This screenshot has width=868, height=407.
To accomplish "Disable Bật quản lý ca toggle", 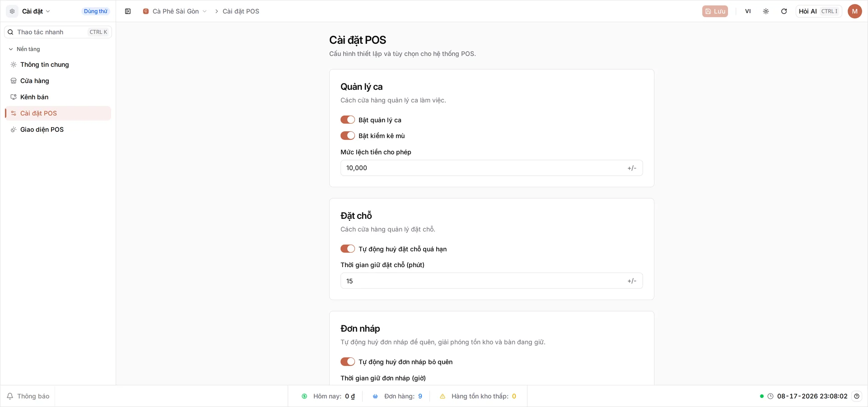I will click(x=348, y=120).
